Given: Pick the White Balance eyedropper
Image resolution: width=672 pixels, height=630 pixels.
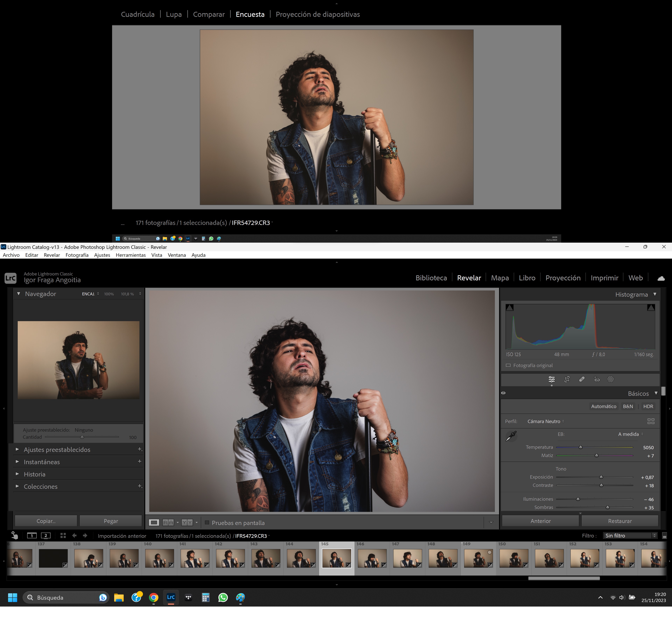Looking at the screenshot, I should (x=511, y=436).
